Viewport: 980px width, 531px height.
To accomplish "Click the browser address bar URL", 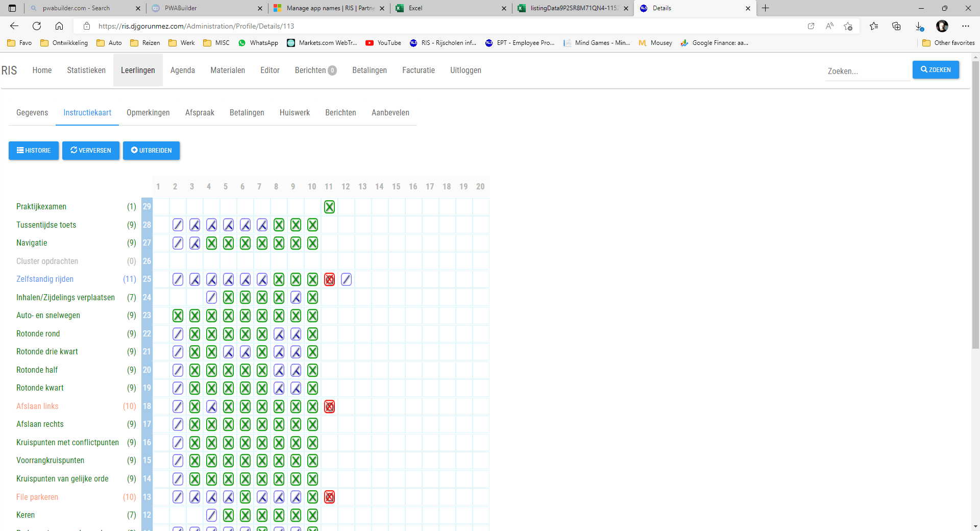I will click(196, 26).
